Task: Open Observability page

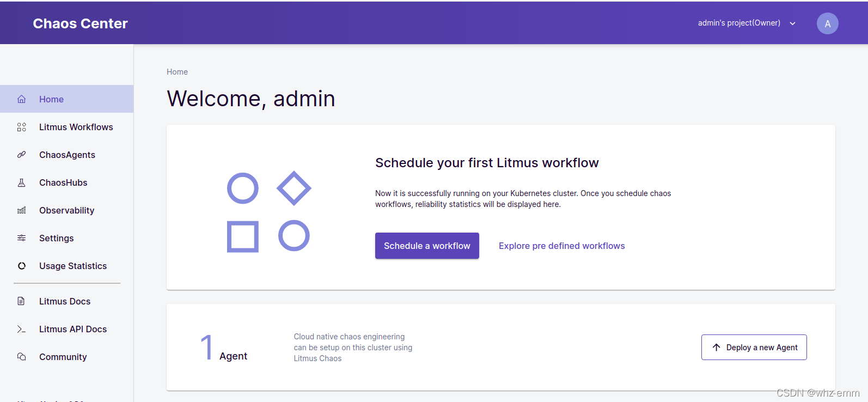Action: 66,210
